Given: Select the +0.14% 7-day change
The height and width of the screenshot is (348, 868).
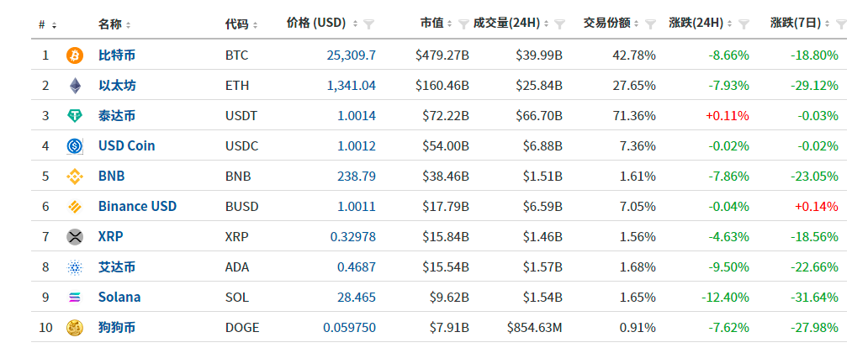Looking at the screenshot, I should tap(817, 207).
